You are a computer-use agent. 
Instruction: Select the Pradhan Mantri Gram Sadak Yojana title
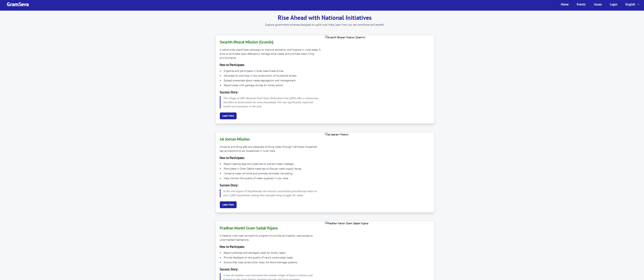[x=249, y=228]
